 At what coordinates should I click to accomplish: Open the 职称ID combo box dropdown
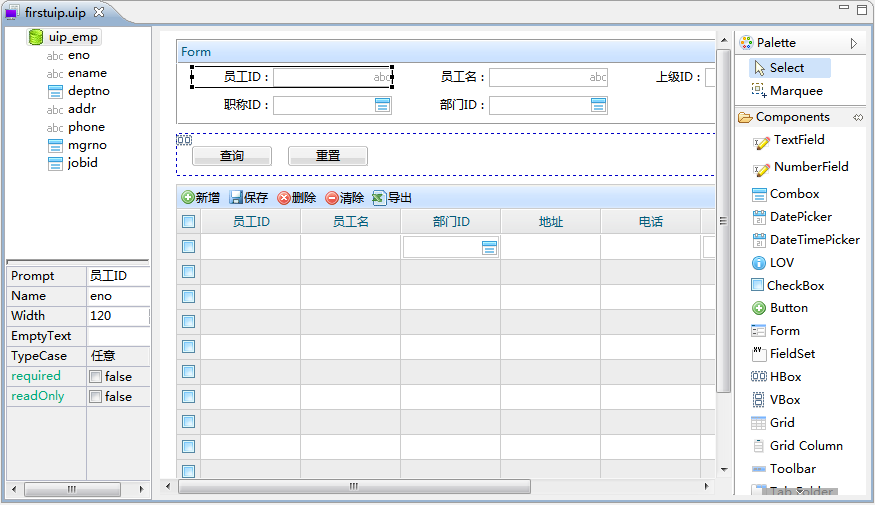(x=382, y=105)
